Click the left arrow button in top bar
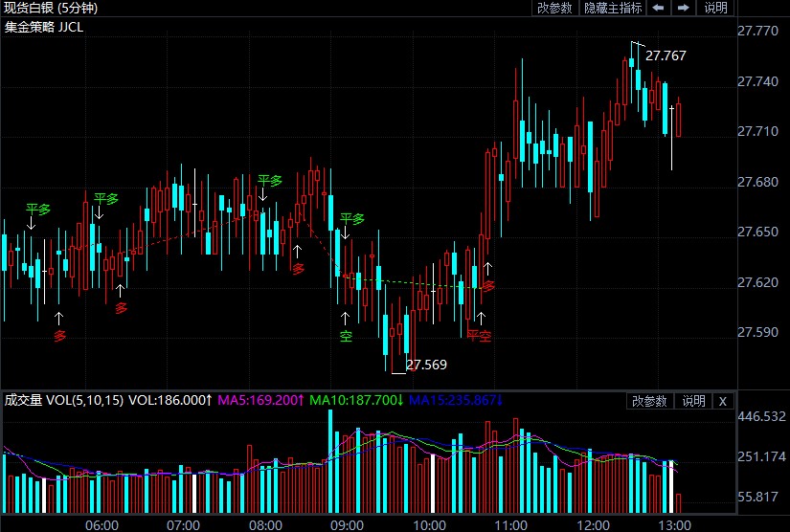The width and height of the screenshot is (790, 532). [x=658, y=8]
